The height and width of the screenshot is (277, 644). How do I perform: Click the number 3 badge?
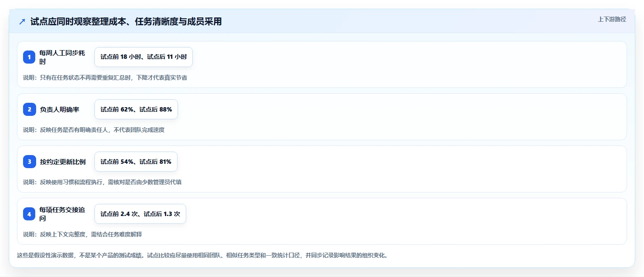[x=29, y=162]
